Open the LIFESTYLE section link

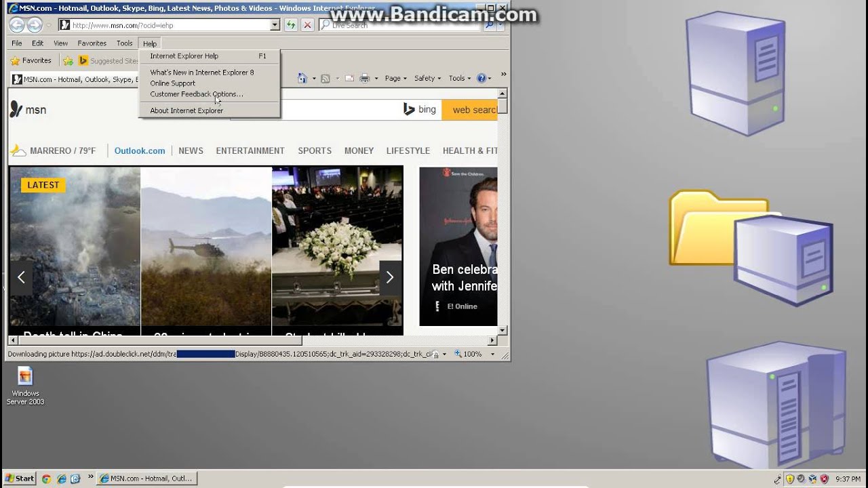pyautogui.click(x=408, y=150)
